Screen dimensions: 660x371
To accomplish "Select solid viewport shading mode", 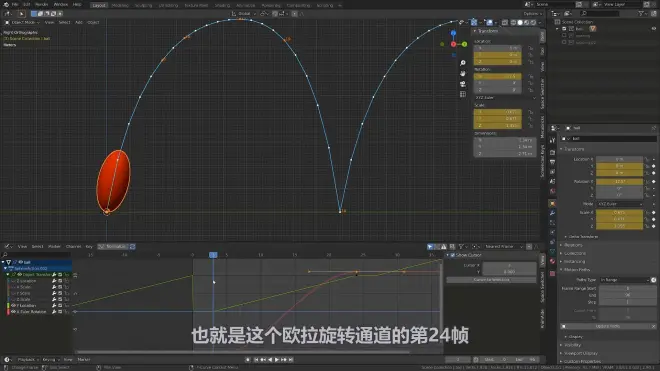I will [x=520, y=22].
